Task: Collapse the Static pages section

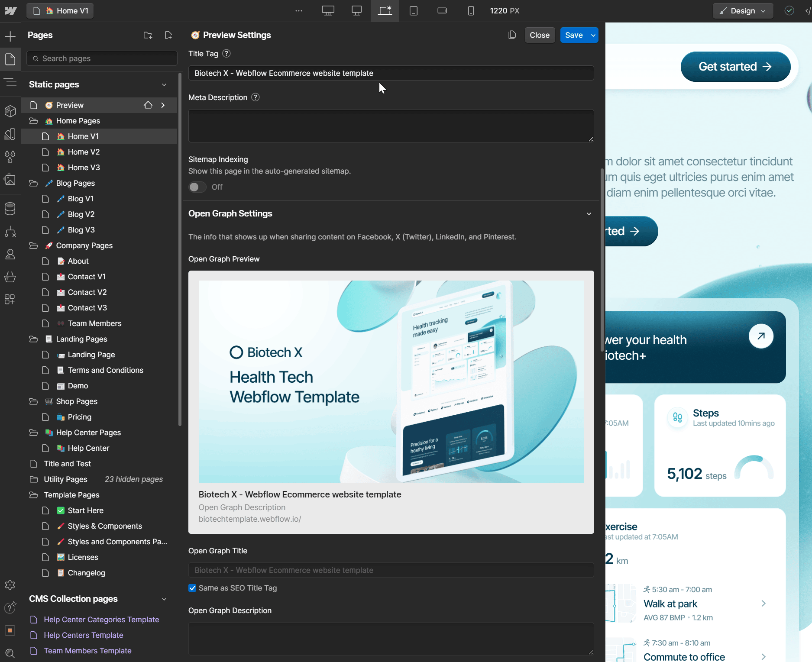Action: click(164, 84)
